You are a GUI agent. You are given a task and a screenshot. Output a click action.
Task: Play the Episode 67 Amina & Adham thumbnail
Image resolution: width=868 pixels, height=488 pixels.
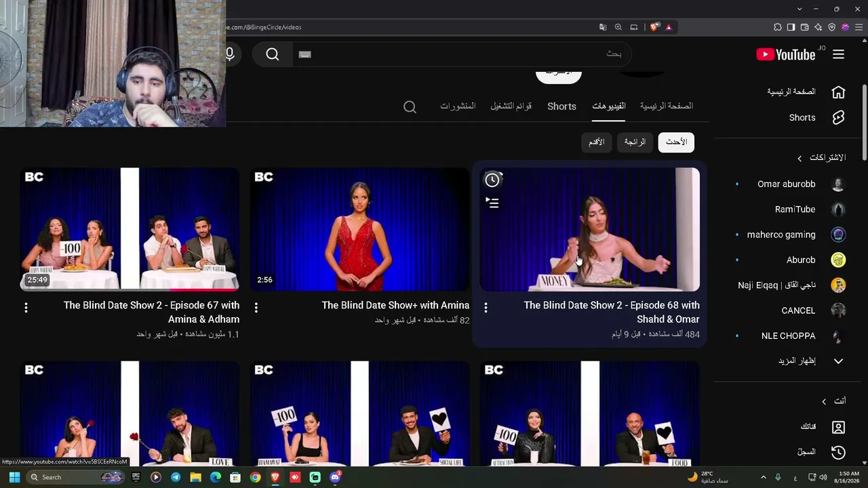tap(130, 230)
